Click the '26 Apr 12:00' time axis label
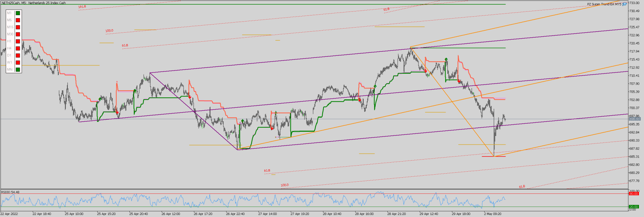This screenshot has width=644, height=217. click(171, 214)
